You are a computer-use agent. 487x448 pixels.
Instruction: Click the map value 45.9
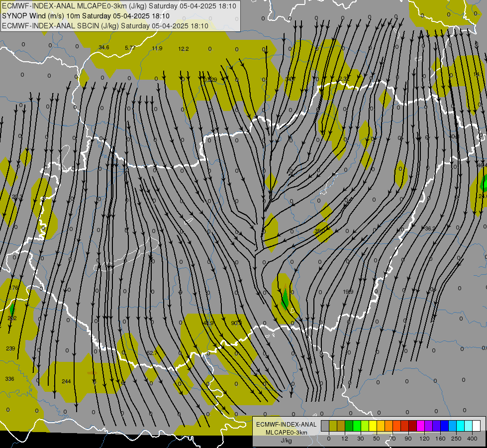(x=208, y=323)
